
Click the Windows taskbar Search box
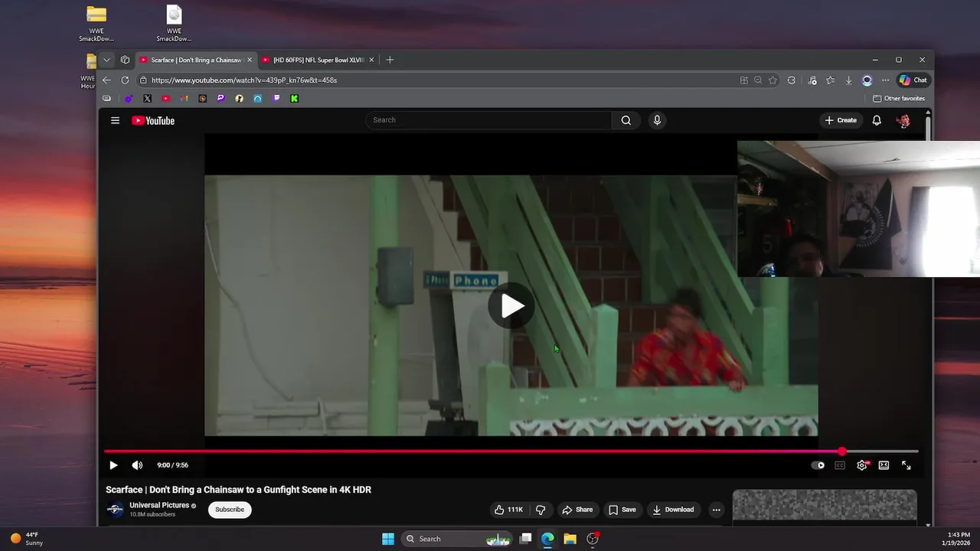(456, 539)
